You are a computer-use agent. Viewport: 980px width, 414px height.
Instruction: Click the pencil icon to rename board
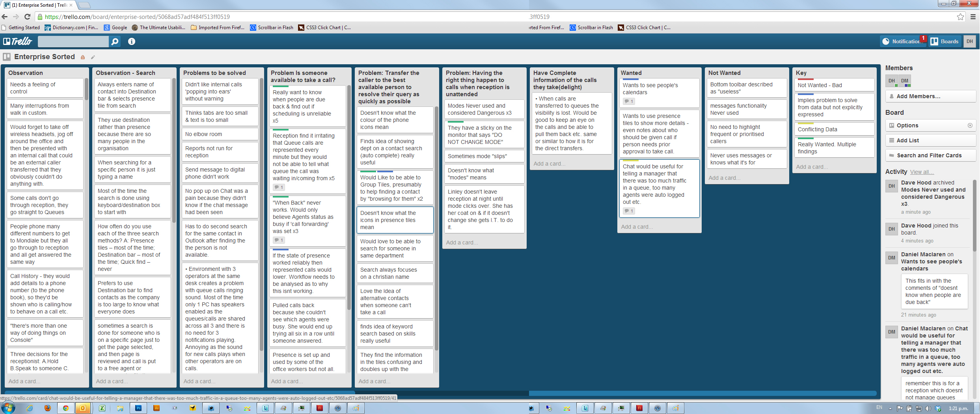(x=93, y=57)
